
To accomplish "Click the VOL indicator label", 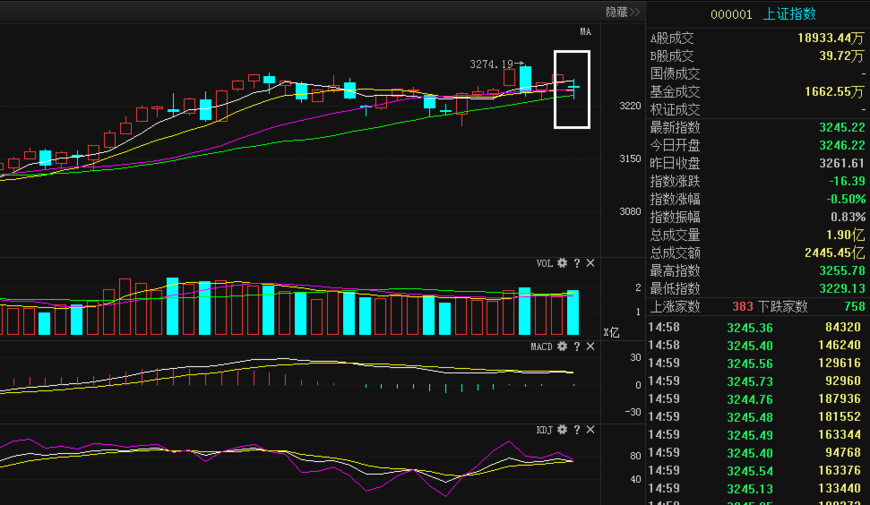I will click(x=545, y=263).
